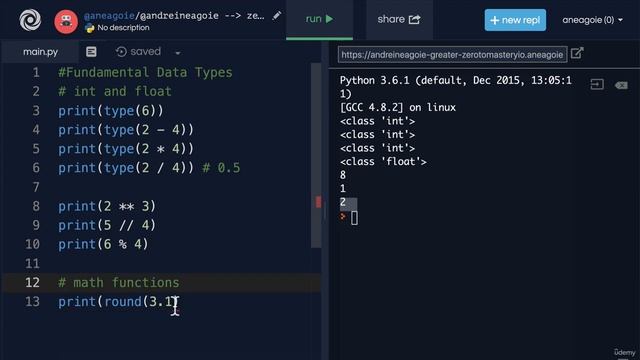This screenshot has width=640, height=360.
Task: Toggle the file list panel icon
Action: click(91, 51)
